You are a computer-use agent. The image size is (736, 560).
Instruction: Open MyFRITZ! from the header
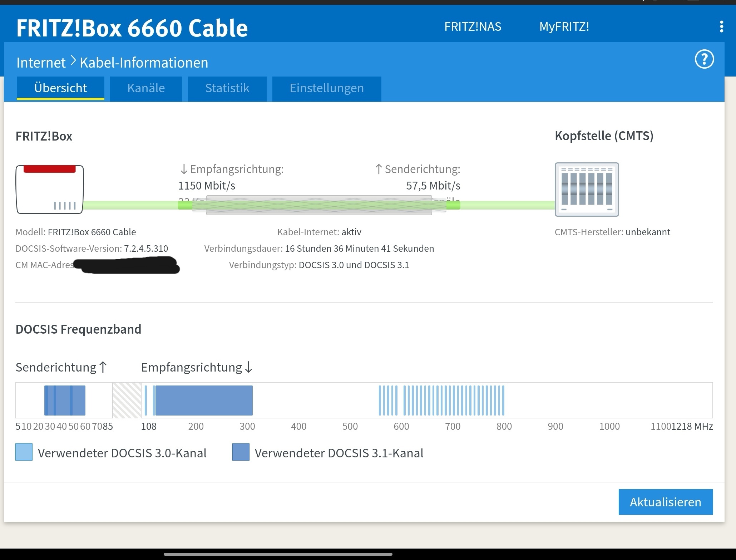click(x=564, y=27)
